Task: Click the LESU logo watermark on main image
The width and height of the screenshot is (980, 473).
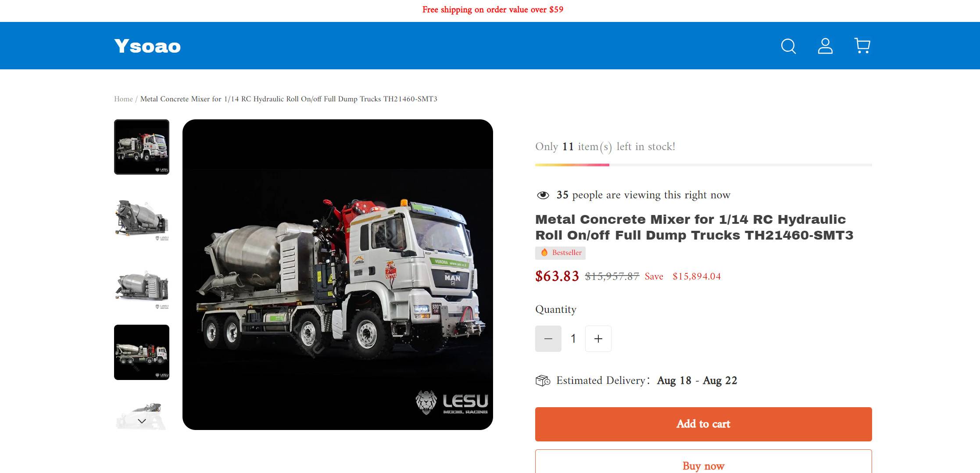Action: point(452,402)
